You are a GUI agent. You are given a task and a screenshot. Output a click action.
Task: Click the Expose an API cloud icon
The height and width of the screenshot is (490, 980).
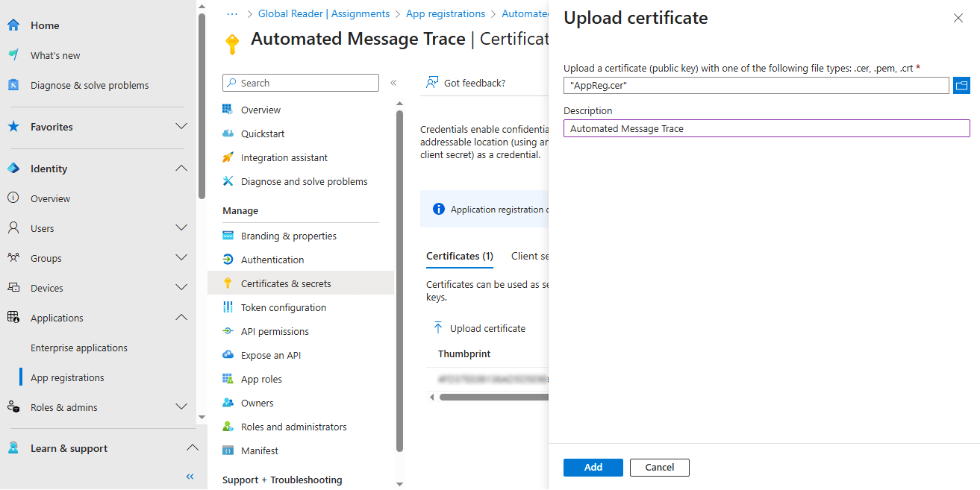click(x=228, y=355)
